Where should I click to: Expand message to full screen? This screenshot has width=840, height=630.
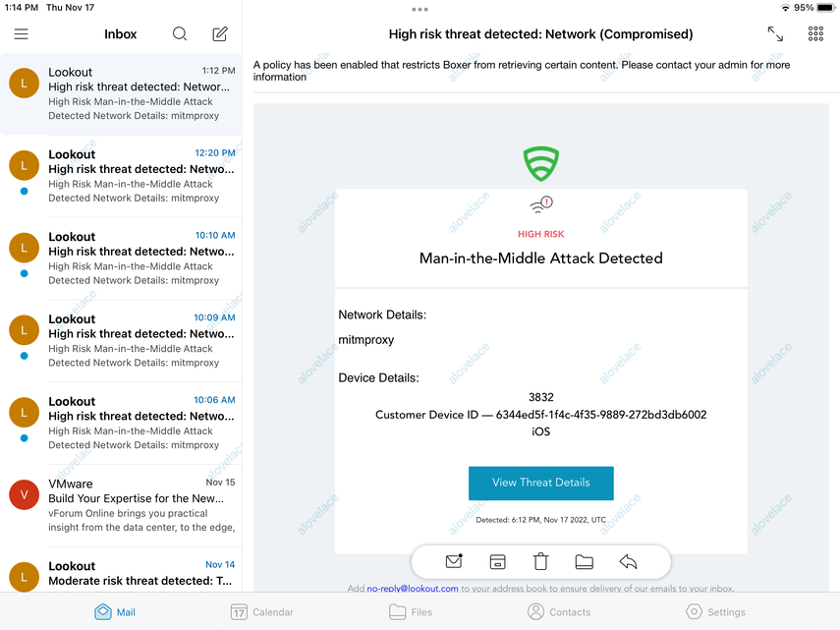(775, 34)
